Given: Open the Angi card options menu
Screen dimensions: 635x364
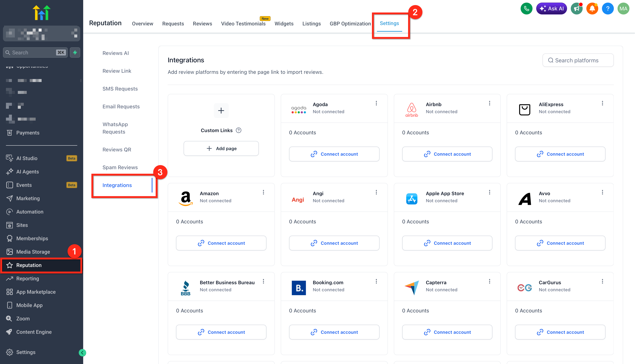Looking at the screenshot, I should (x=376, y=192).
